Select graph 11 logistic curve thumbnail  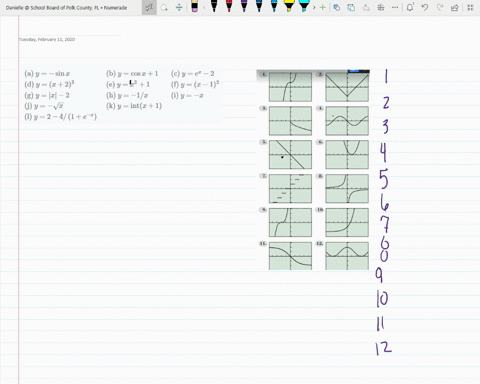coord(290,256)
